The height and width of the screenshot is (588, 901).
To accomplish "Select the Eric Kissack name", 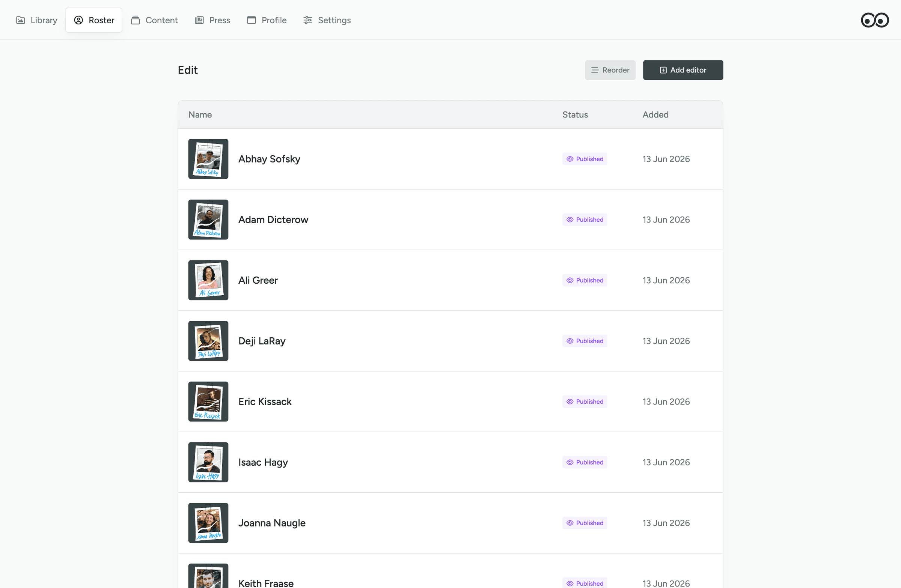I will pyautogui.click(x=265, y=402).
